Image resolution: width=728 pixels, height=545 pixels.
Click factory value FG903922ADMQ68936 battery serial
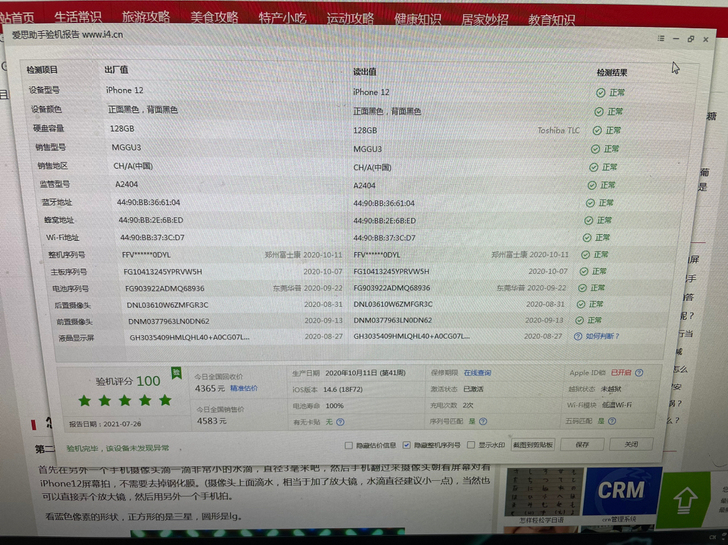(x=165, y=289)
